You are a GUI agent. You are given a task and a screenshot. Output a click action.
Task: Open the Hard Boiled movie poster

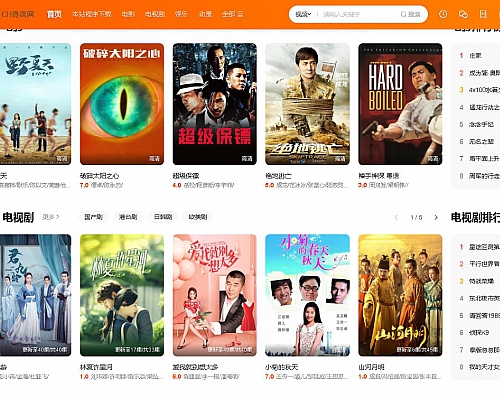(400, 104)
